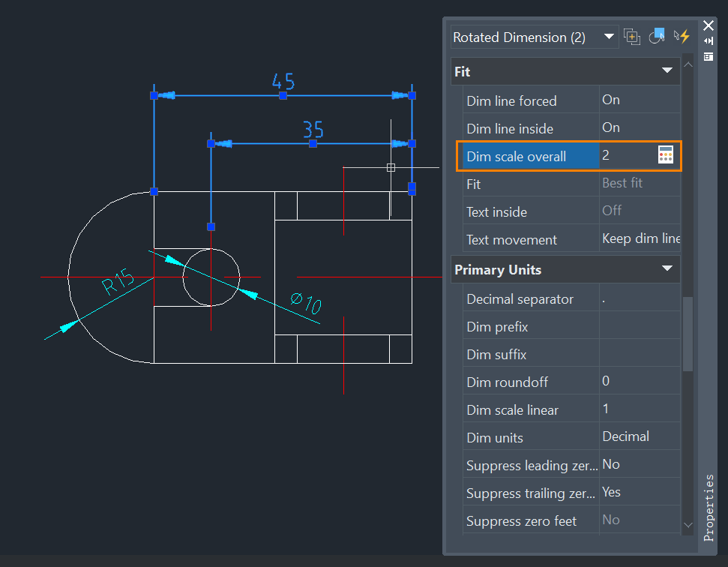The image size is (728, 567).
Task: Click the vertical Properties palette title
Action: [x=709, y=508]
